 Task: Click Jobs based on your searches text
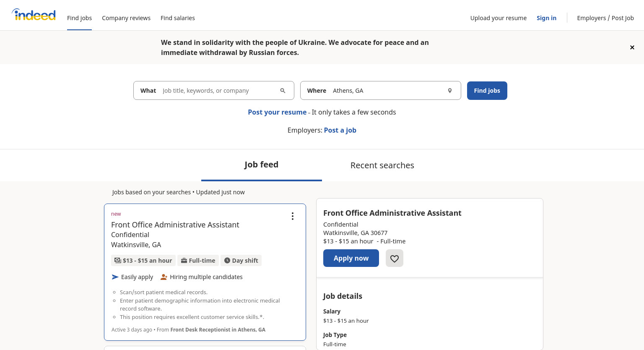coord(151,192)
